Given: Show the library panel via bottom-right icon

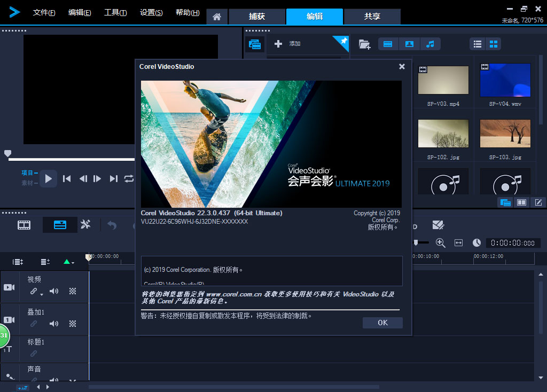Looking at the screenshot, I should click(505, 202).
